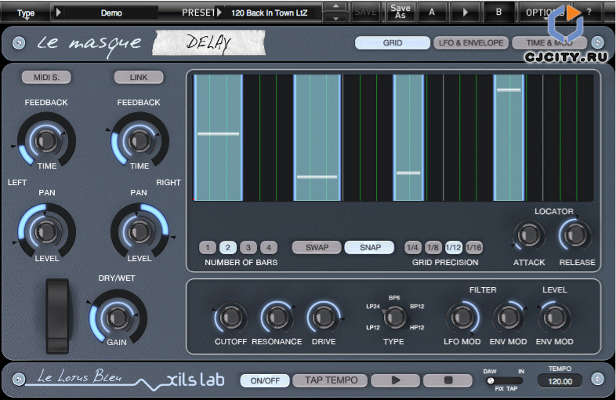Viewport: 616px width, 400px height.
Task: Click the TAP TEMPO button
Action: [331, 380]
